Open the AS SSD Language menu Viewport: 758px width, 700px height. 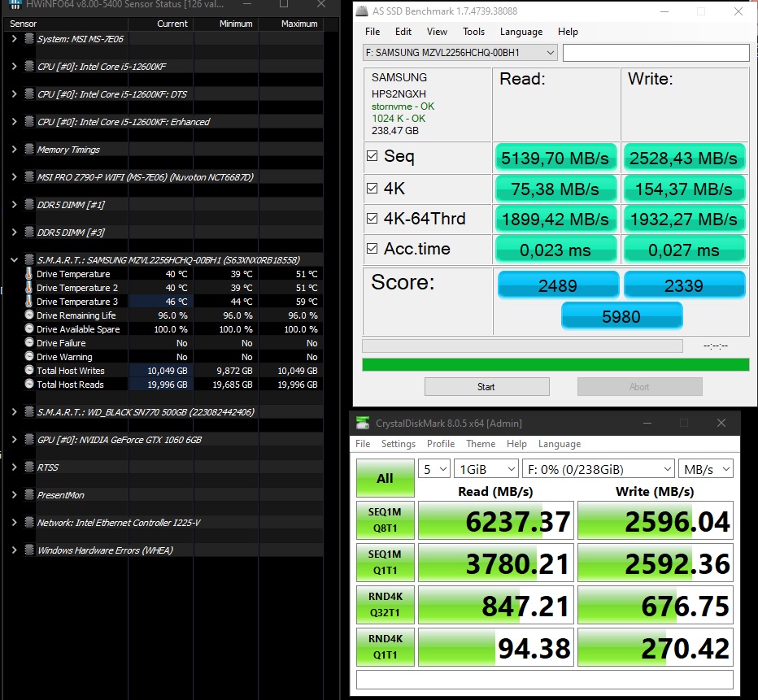521,32
